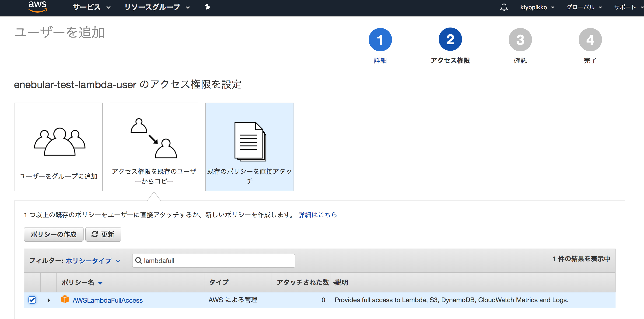The height and width of the screenshot is (319, 644).
Task: Click the pin shortcut icon in navbar
Action: click(x=207, y=7)
